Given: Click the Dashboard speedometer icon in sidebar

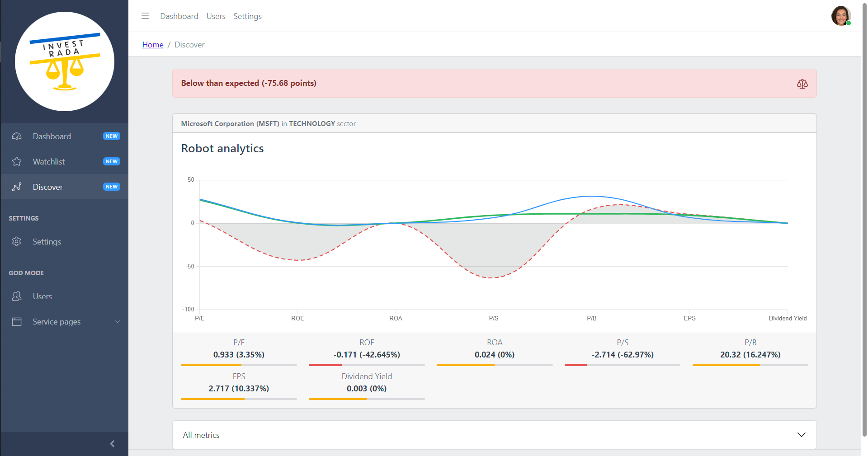Looking at the screenshot, I should pos(17,136).
